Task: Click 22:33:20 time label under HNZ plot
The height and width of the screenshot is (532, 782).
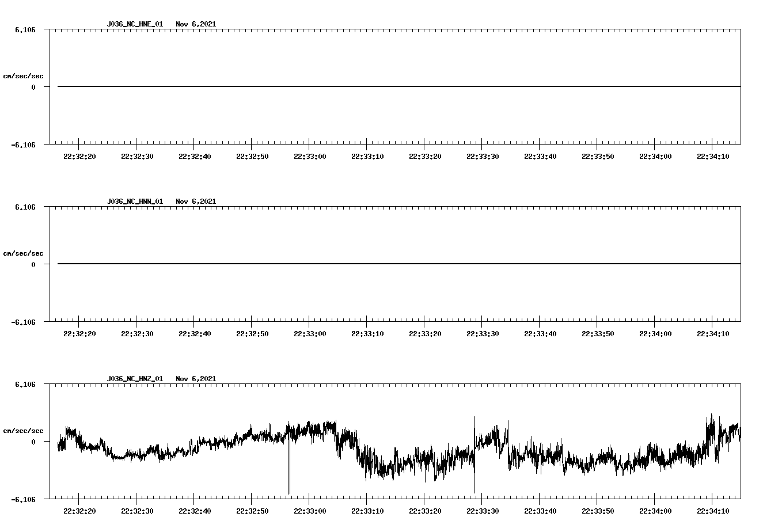Action: coord(425,511)
